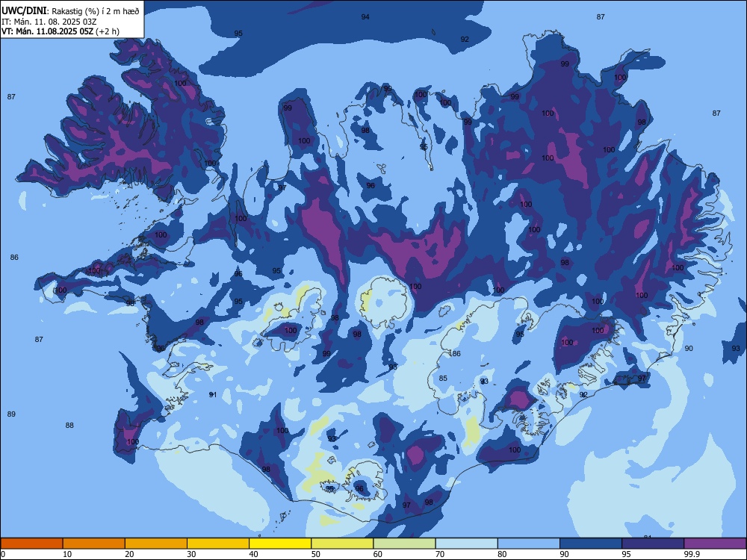The image size is (747, 560).
Task: Click the legend tick label 0
Action: (x=3, y=554)
